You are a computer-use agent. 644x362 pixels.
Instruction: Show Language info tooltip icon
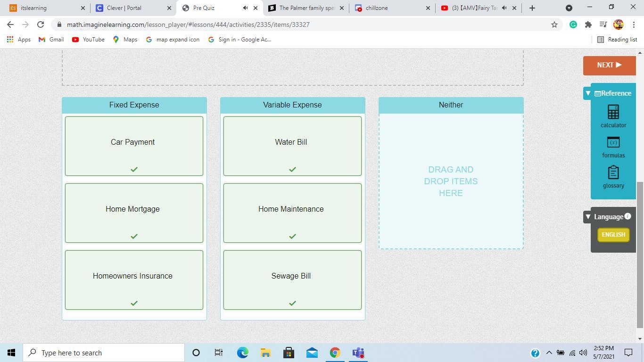pyautogui.click(x=627, y=216)
